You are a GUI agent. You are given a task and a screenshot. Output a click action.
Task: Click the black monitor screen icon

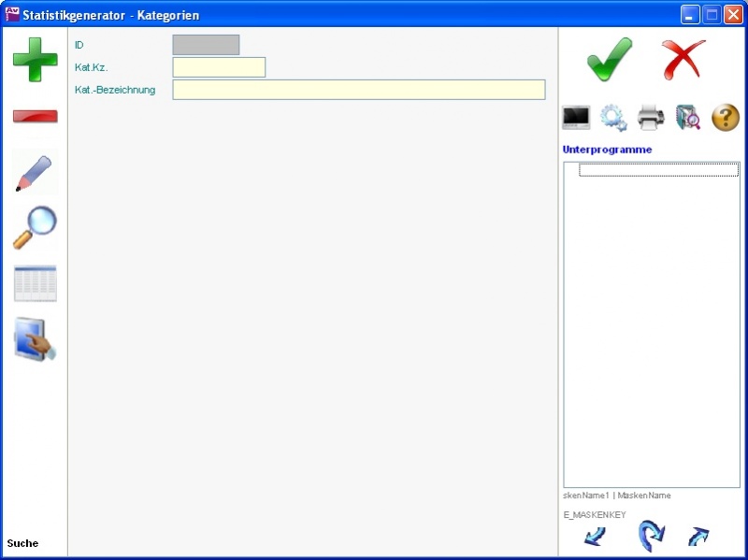(576, 118)
